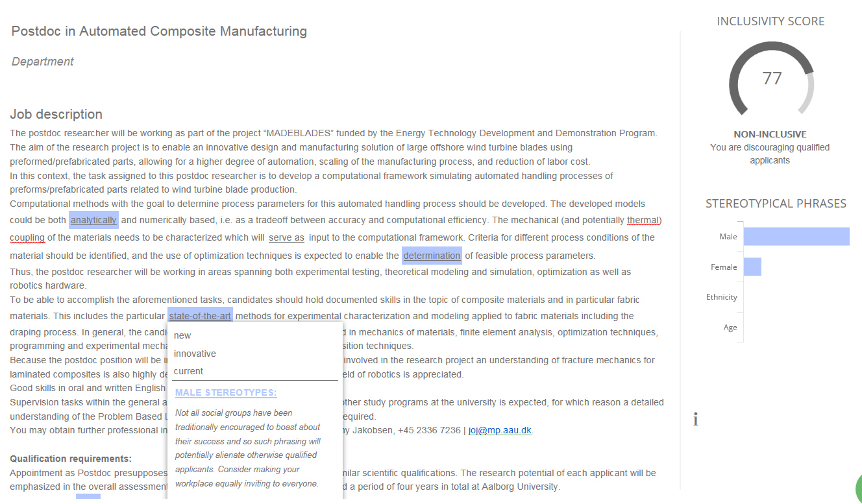
Task: Click the joj@mp.aau.dk email link
Action: coord(500,430)
